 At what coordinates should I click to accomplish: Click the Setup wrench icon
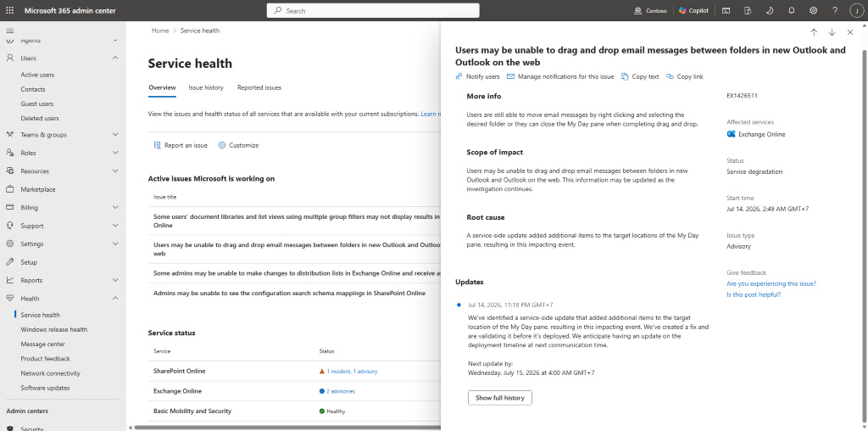pos(10,262)
